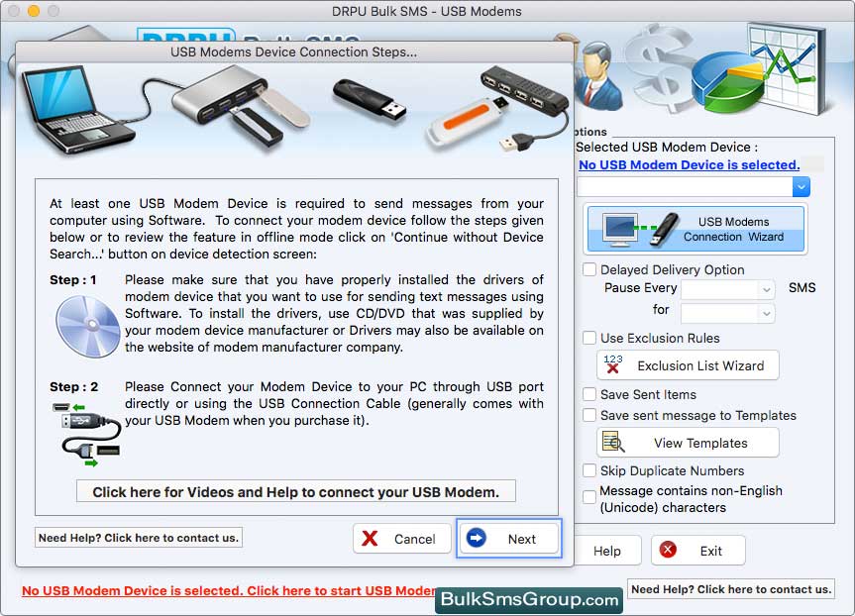Toggle Use Exclusion Rules checkbox

click(x=589, y=338)
